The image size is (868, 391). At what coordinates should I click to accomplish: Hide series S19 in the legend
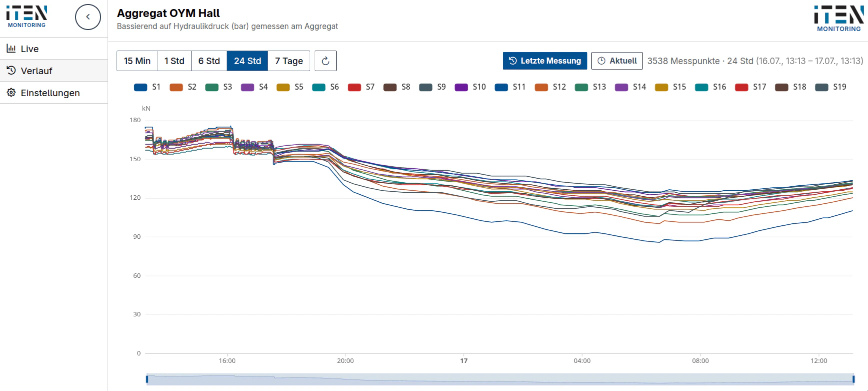(830, 87)
